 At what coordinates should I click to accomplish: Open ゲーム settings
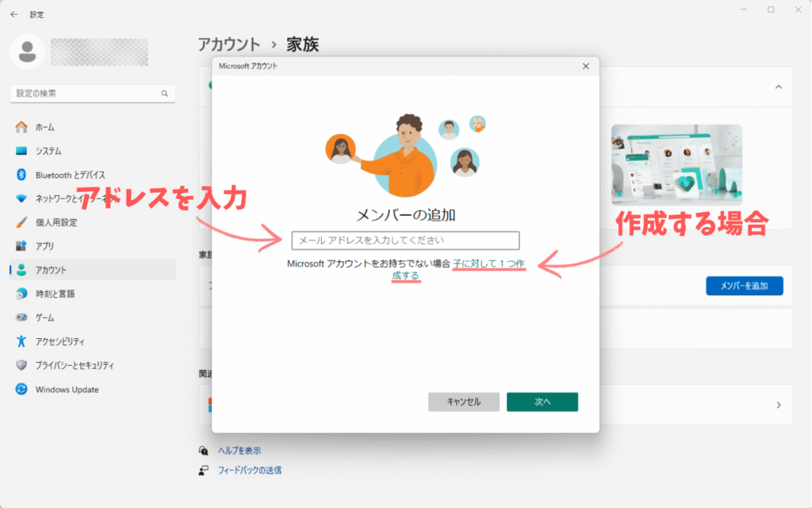pos(93,317)
